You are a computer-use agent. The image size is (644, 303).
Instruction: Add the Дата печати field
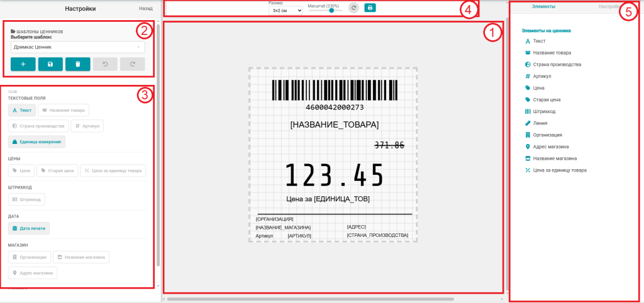point(29,228)
